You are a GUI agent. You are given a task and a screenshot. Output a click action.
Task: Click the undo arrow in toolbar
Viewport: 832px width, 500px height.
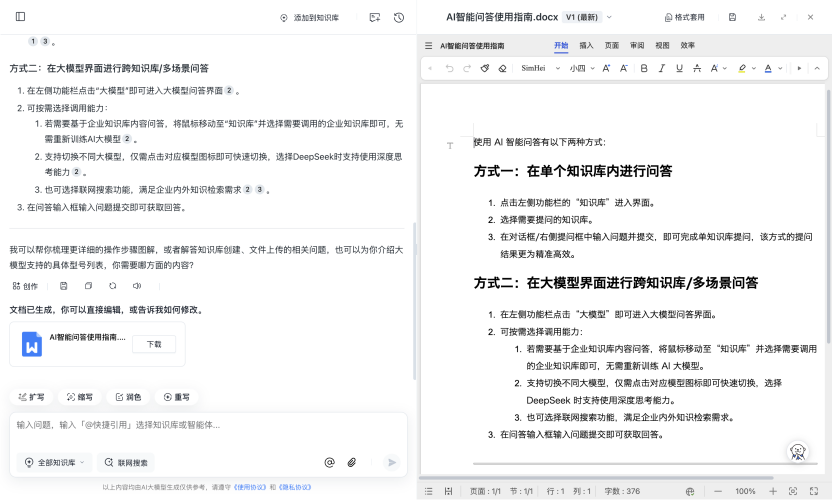pos(449,68)
